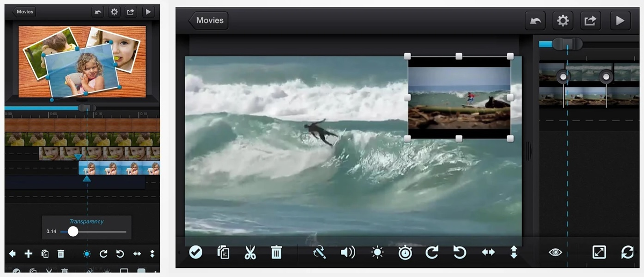
Task: Click the upward triangle marker below the blue clip
Action: coord(86,178)
